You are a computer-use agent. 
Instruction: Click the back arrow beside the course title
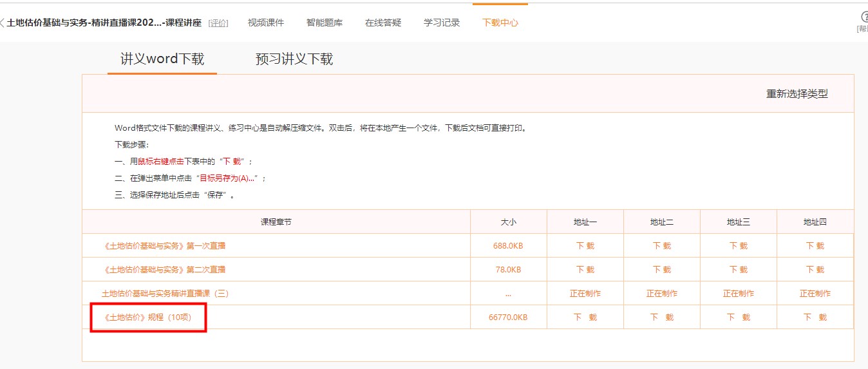3,23
